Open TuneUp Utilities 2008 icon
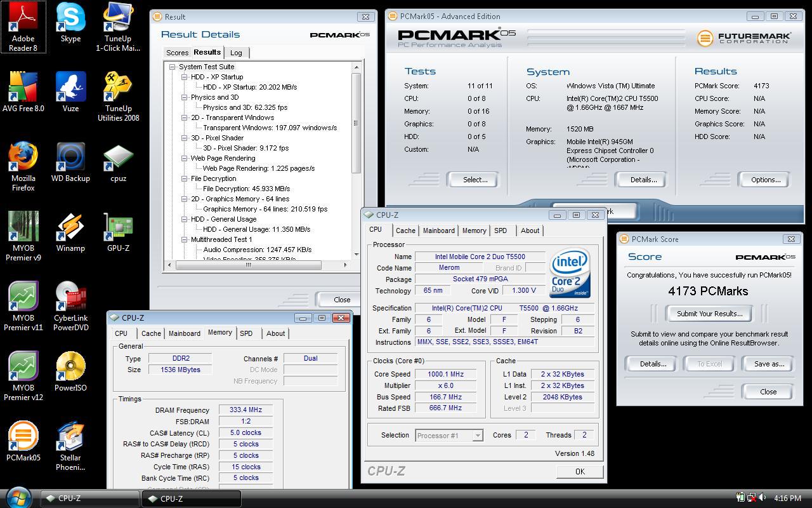812x508 pixels. click(118, 97)
